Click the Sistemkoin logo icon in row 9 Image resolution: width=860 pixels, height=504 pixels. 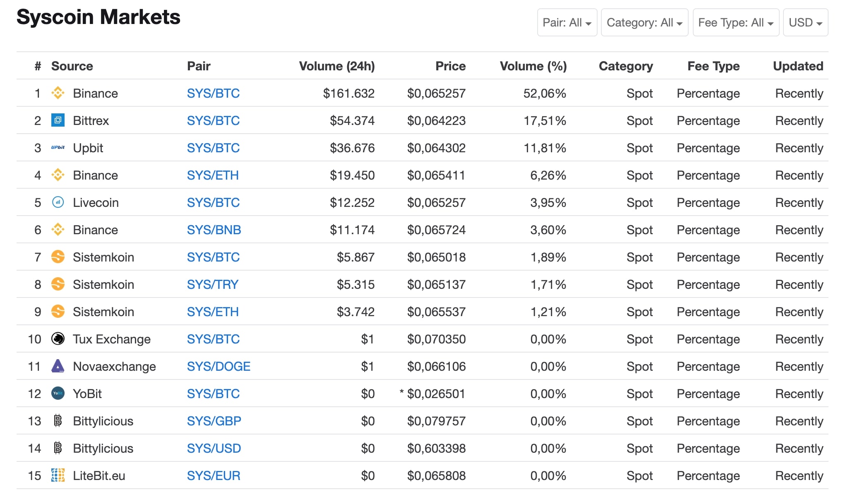pyautogui.click(x=58, y=312)
